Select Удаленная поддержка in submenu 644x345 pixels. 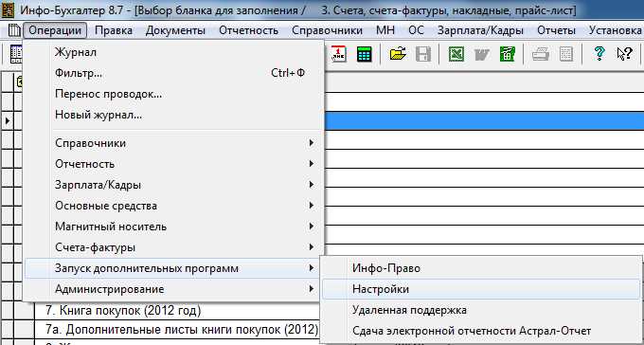[481, 310]
